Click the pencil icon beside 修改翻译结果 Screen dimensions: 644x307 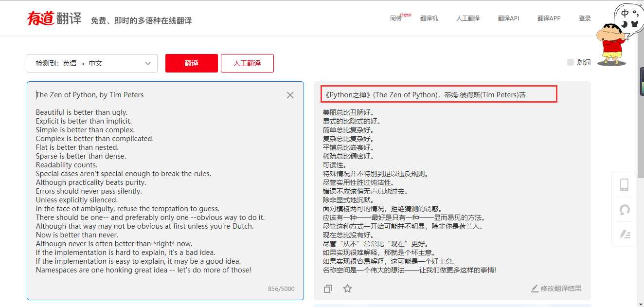[535, 289]
